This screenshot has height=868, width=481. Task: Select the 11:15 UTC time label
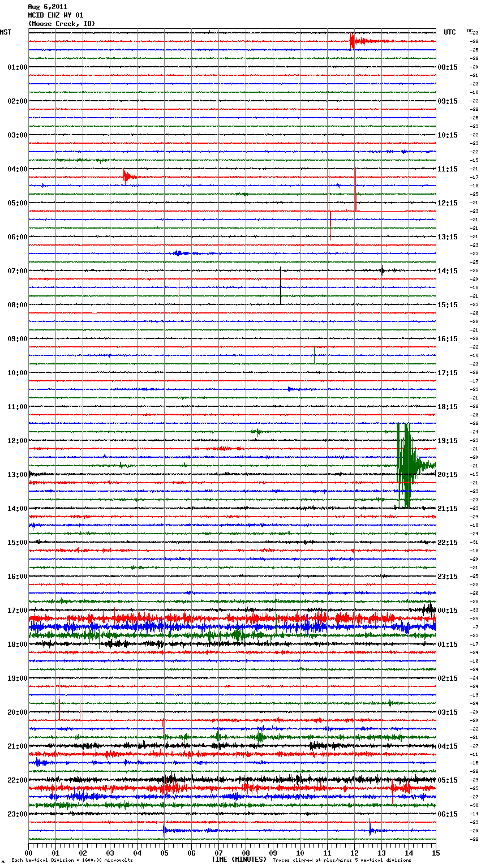(x=448, y=169)
